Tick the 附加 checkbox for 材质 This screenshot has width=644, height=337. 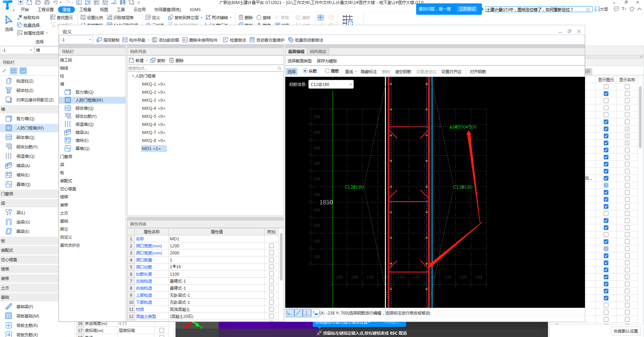click(271, 309)
